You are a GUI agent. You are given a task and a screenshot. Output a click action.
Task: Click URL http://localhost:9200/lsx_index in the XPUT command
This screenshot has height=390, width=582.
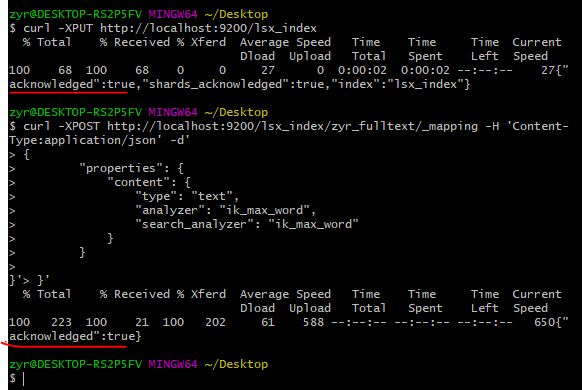[x=208, y=28]
